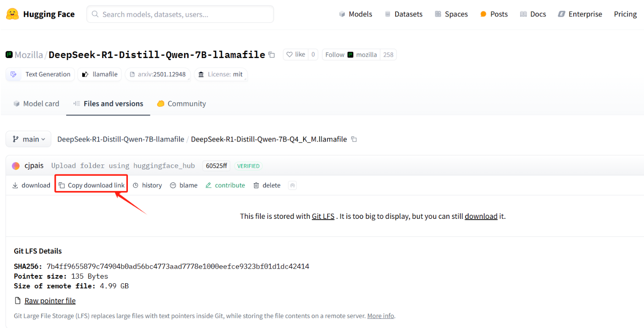Viewport: 644px width, 328px height.
Task: Open the commit hash 60525ff
Action: pyautogui.click(x=216, y=166)
